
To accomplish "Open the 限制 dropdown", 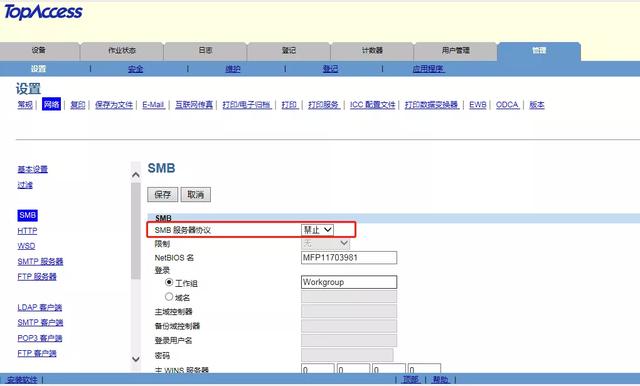I will (x=325, y=244).
